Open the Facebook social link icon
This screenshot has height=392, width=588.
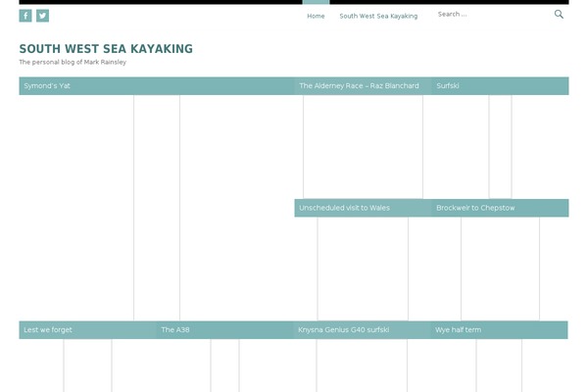[x=25, y=16]
